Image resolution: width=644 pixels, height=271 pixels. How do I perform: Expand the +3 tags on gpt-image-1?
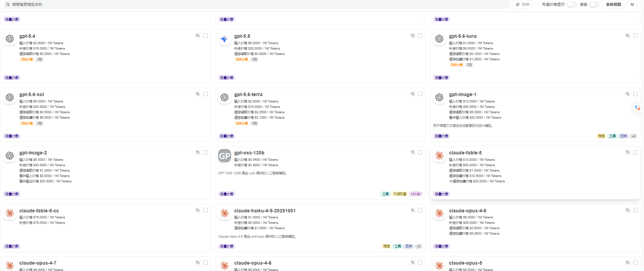pyautogui.click(x=633, y=136)
